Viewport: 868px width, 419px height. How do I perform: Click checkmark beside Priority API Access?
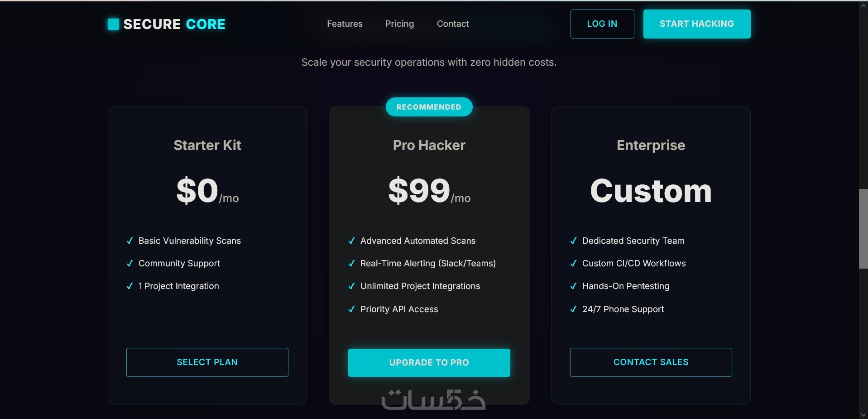pyautogui.click(x=351, y=309)
